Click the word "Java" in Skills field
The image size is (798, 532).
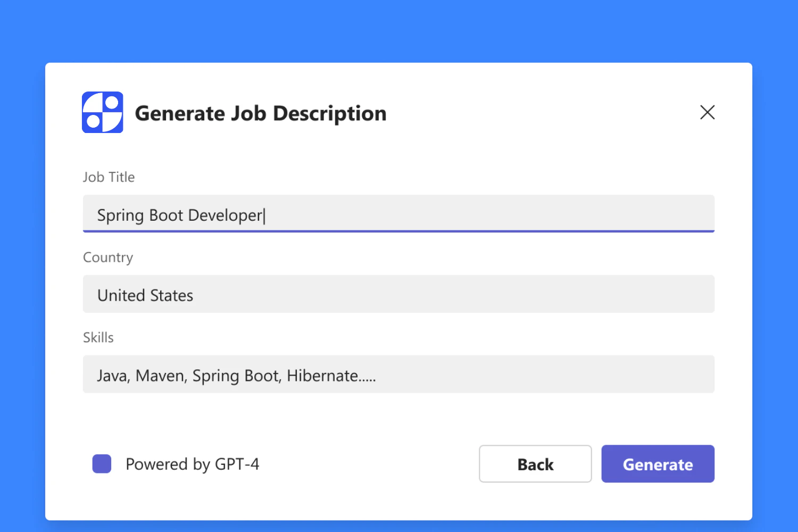click(x=112, y=376)
